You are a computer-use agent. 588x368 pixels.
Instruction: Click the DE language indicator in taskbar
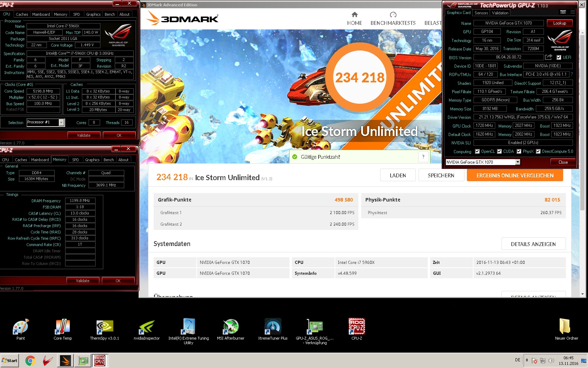coord(518,360)
